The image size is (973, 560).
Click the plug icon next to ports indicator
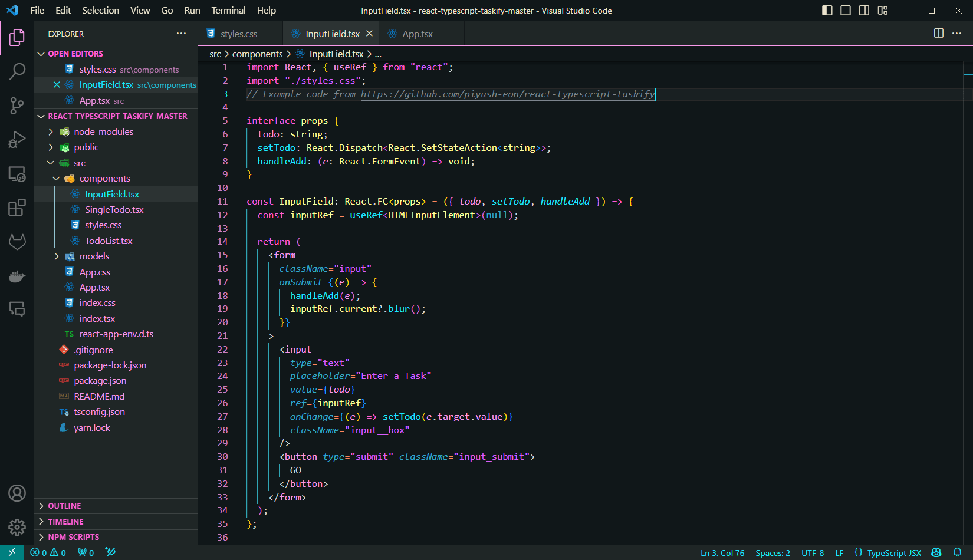[x=110, y=553]
